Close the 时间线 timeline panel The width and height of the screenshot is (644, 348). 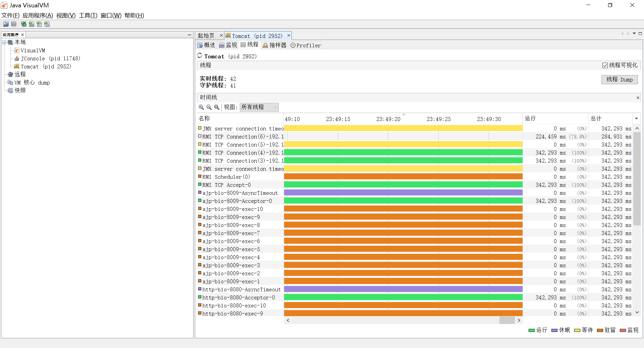638,98
